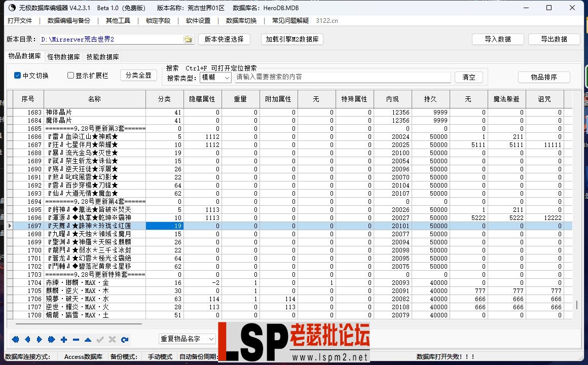Screen dimensions: 588x365
Task: Jump to the first record navigation arrow
Action: [15, 340]
